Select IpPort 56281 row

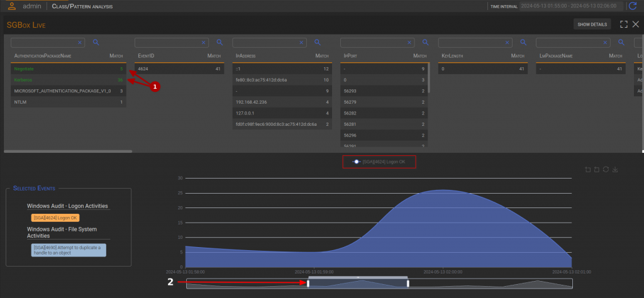[x=384, y=124]
